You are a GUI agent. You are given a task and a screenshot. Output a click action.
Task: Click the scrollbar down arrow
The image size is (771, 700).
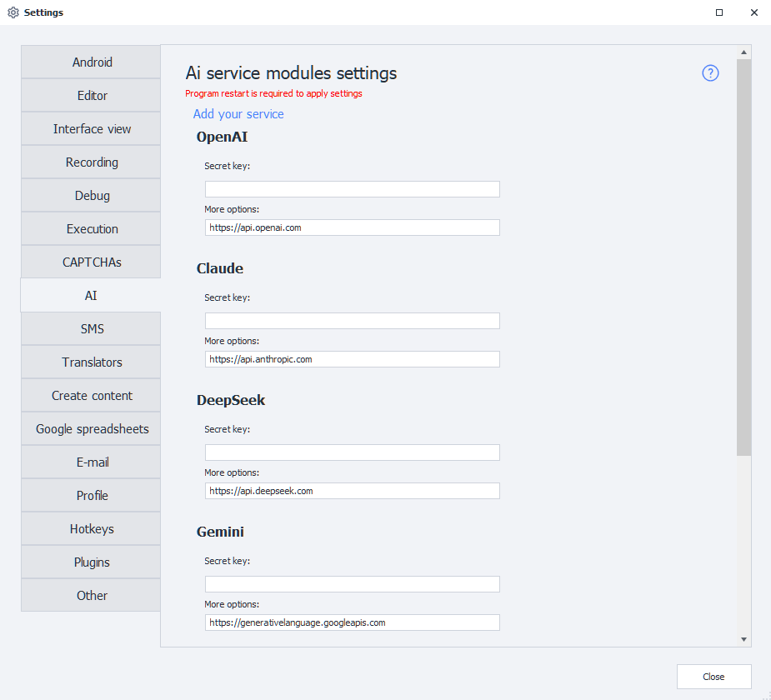[x=743, y=639]
